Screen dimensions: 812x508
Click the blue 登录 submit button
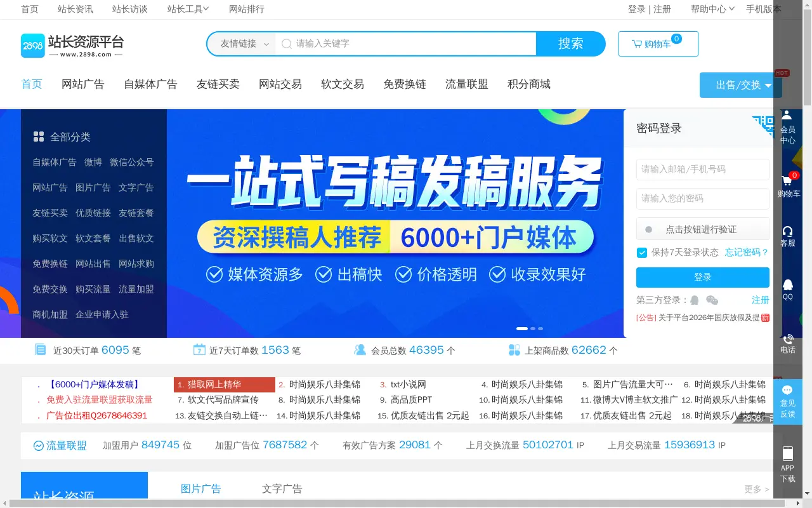pos(703,277)
